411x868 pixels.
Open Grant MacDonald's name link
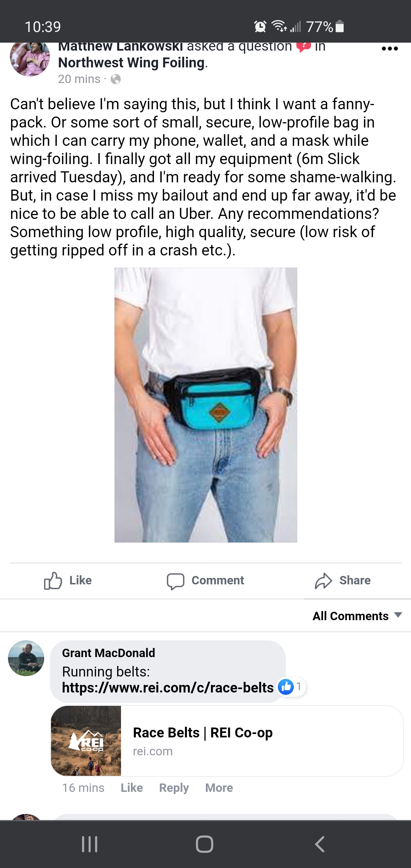(108, 653)
